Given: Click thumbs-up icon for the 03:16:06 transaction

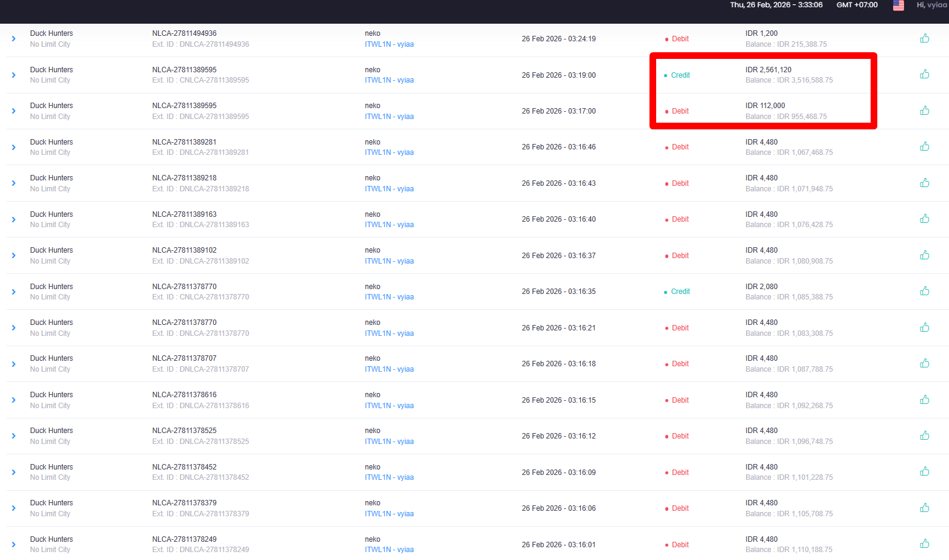Looking at the screenshot, I should click(925, 508).
